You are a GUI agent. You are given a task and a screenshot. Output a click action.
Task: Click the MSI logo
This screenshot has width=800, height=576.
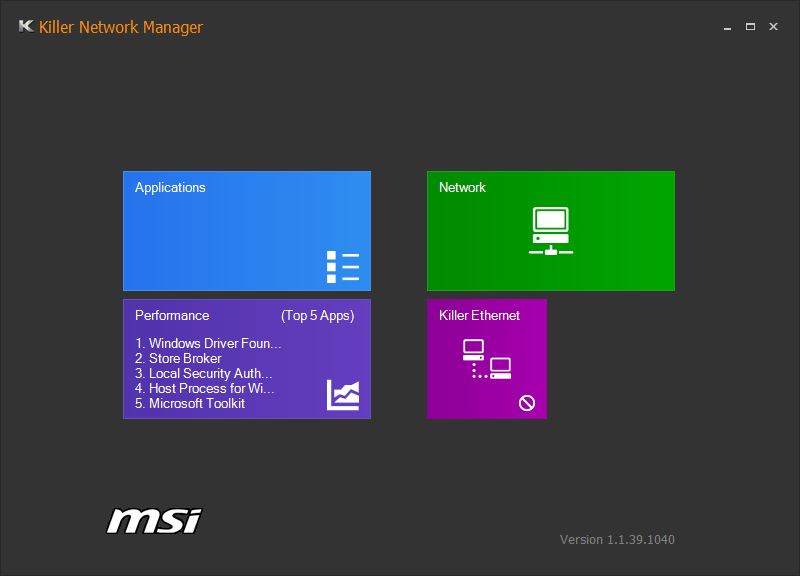pyautogui.click(x=154, y=520)
